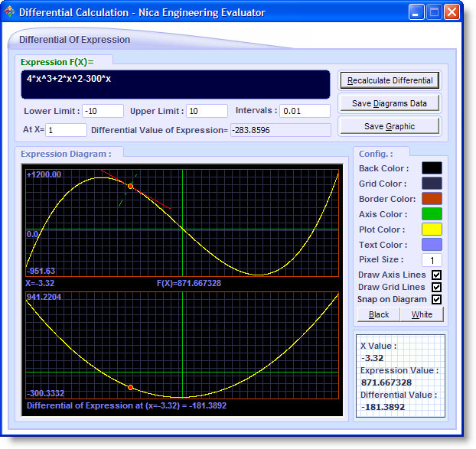Click the Lower Limit input field

(x=103, y=112)
